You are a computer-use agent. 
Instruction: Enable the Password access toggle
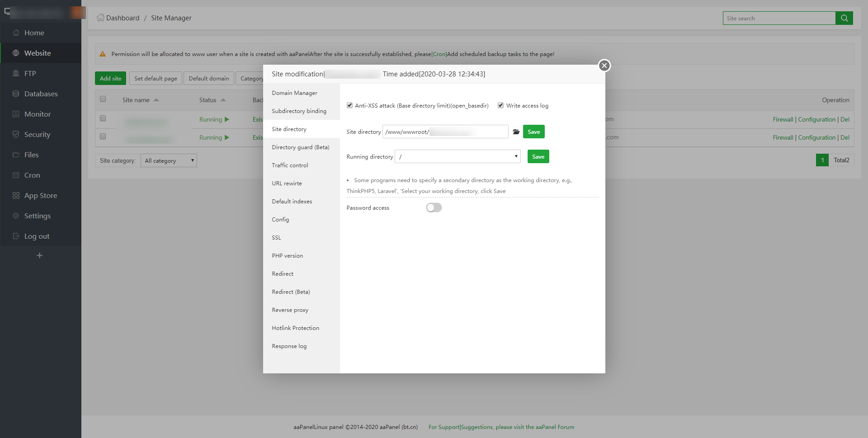[434, 207]
